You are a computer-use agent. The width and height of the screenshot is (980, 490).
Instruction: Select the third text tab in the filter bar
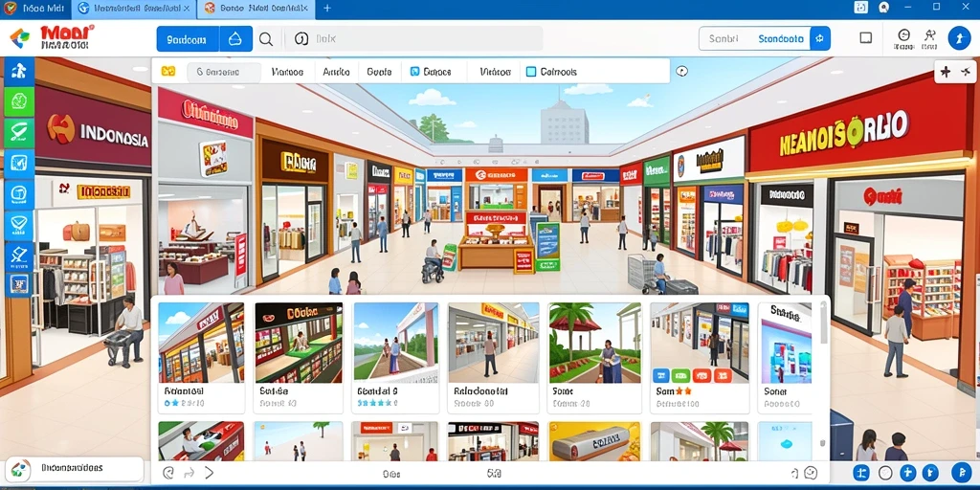tap(379, 72)
